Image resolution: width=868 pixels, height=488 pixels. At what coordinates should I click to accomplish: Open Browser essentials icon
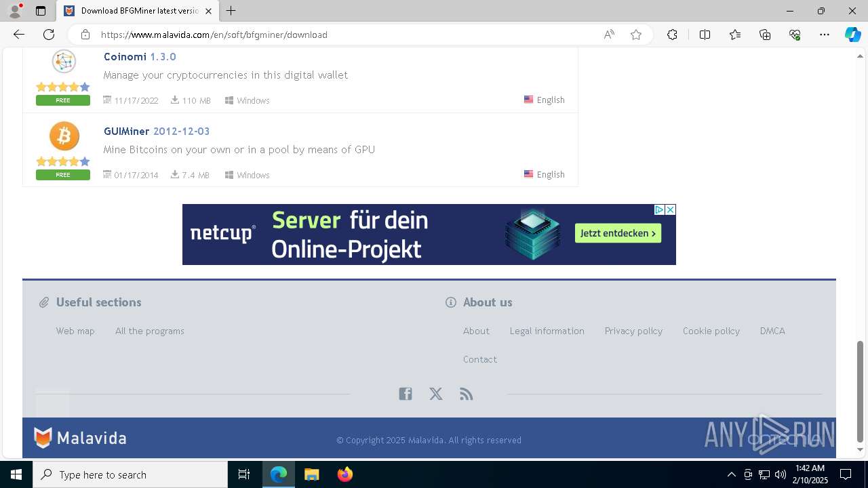pyautogui.click(x=795, y=35)
